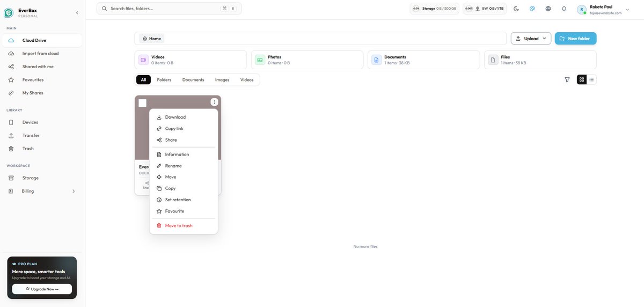Click the file's three-dot menu button
The image size is (644, 307).
214,102
